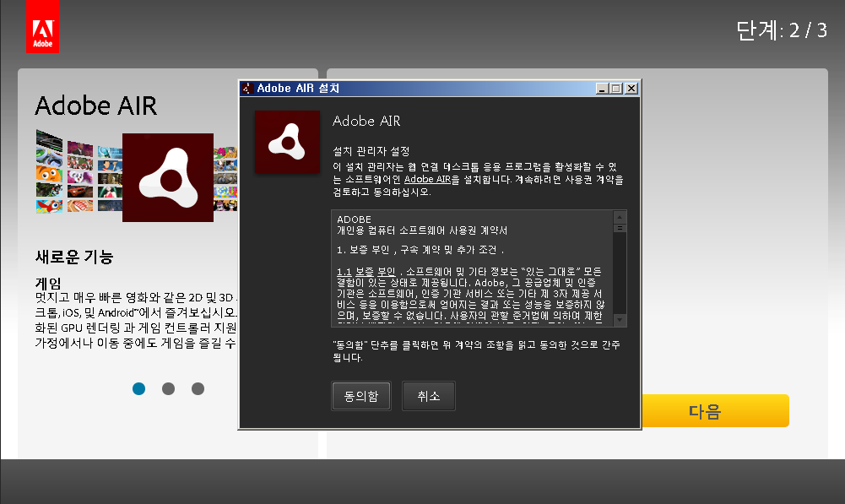Click the 동의함 (Agree) button
The height and width of the screenshot is (504, 845).
point(361,396)
